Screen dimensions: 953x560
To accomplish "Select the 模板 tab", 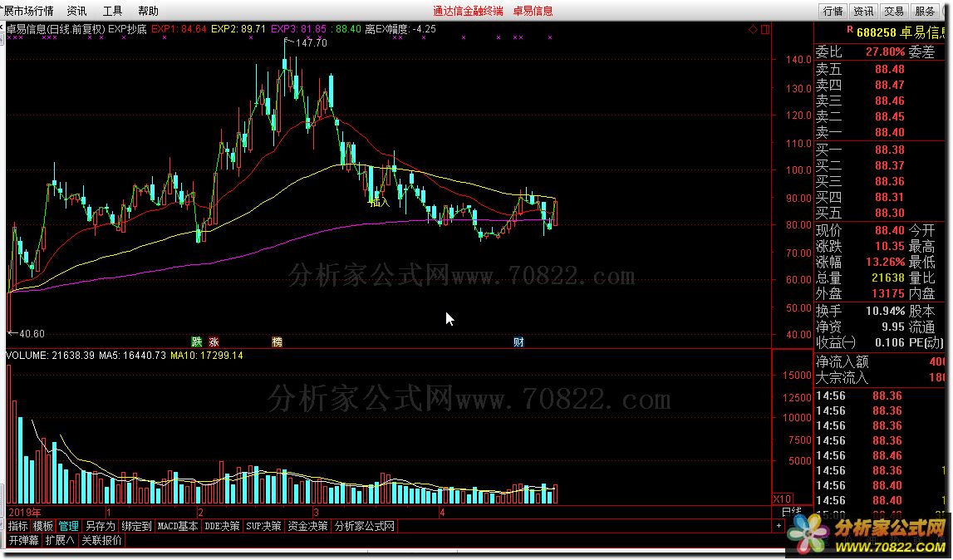I will (43, 526).
